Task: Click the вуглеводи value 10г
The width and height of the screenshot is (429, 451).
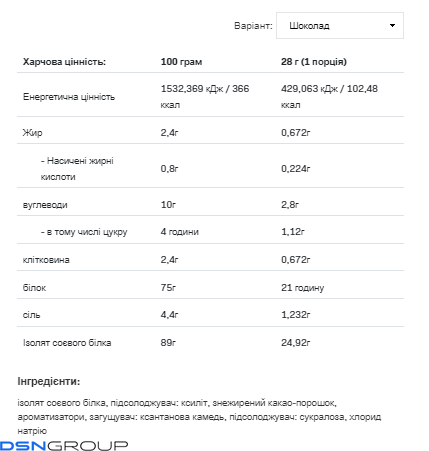Action: pyautogui.click(x=168, y=205)
